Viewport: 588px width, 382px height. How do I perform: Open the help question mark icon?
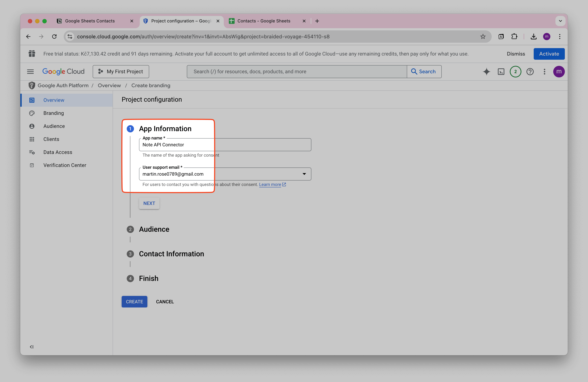click(x=530, y=72)
